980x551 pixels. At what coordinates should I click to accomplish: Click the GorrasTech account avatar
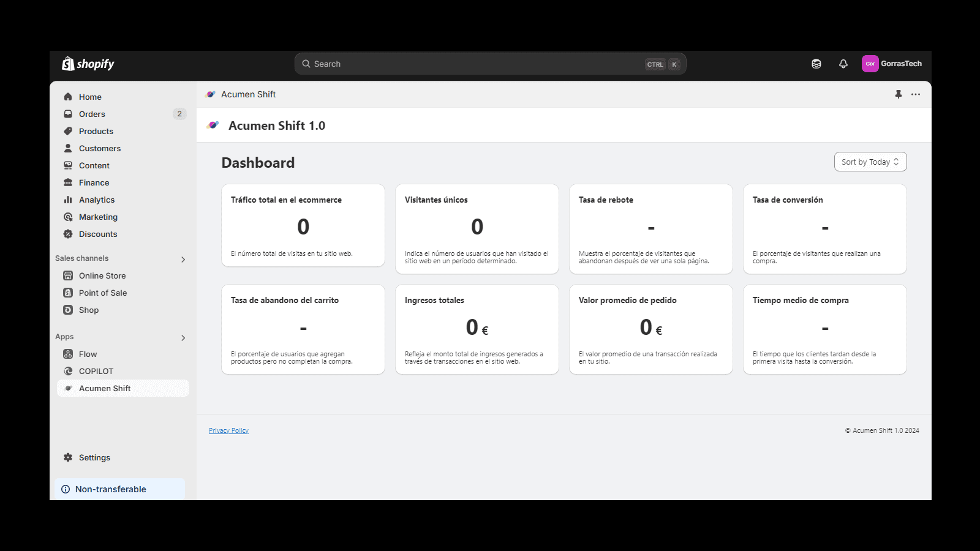[x=870, y=64]
